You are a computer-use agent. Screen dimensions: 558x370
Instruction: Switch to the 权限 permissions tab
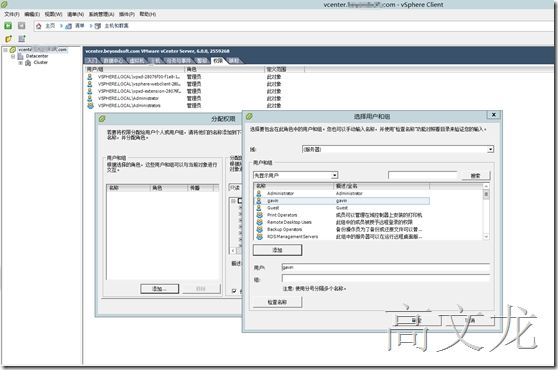point(218,61)
